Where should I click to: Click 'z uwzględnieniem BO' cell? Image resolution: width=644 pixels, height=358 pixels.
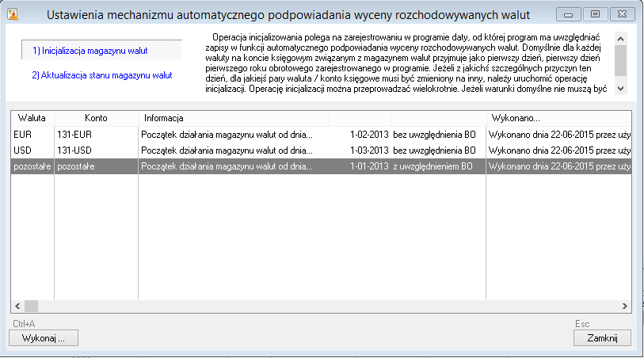pyautogui.click(x=433, y=166)
